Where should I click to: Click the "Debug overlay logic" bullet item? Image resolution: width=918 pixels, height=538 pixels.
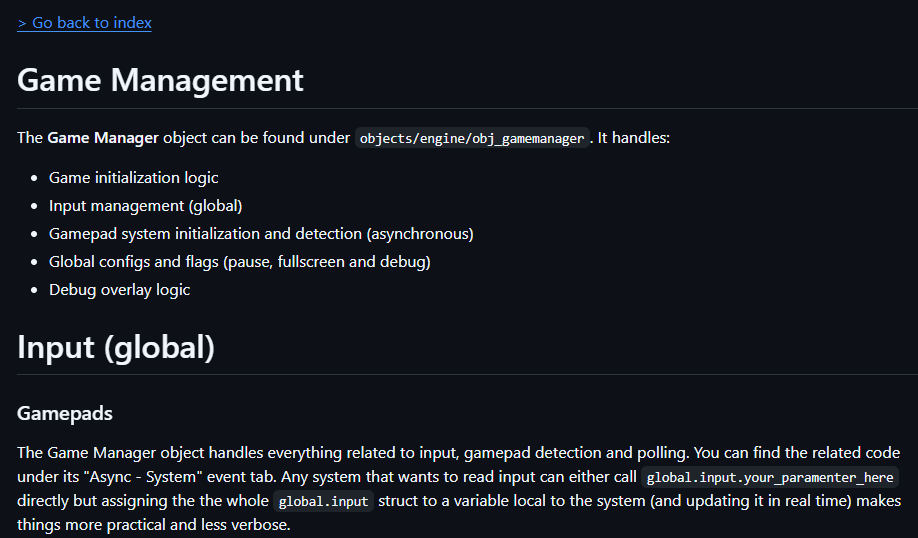click(x=119, y=290)
